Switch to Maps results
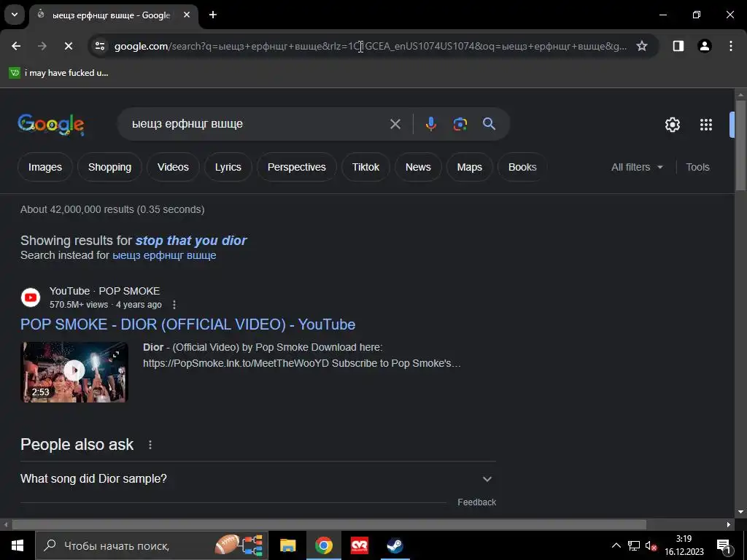Screen dimensions: 747x560 tap(470, 167)
